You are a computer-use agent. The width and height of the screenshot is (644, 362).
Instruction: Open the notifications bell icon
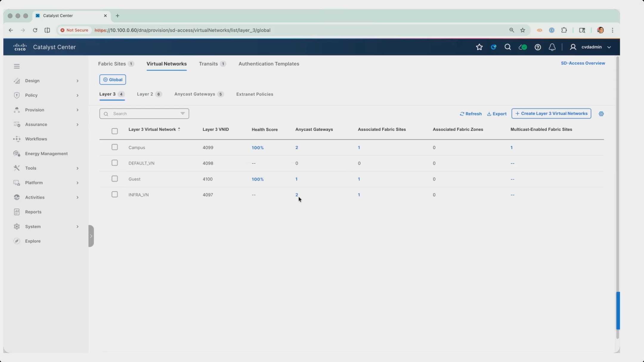[552, 47]
